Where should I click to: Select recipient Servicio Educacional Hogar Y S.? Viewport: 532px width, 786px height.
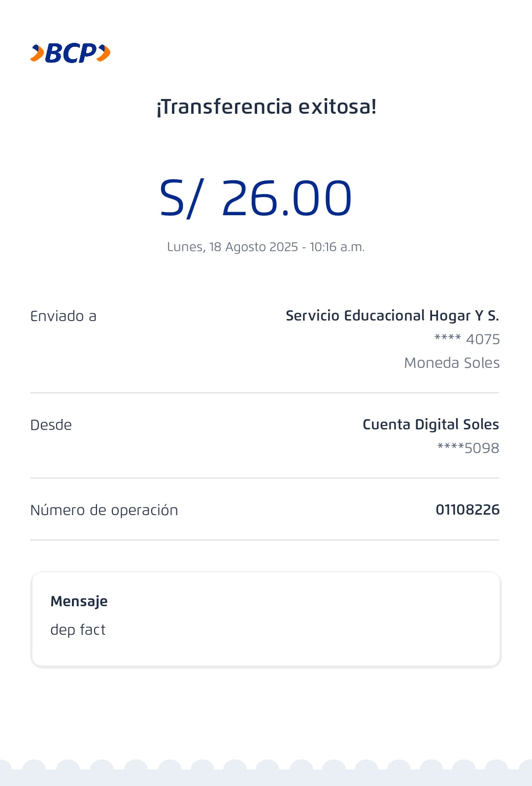(392, 316)
